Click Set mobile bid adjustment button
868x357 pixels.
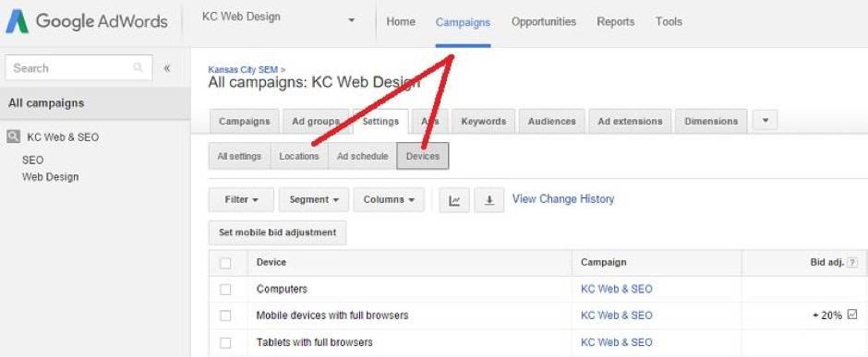click(x=277, y=232)
